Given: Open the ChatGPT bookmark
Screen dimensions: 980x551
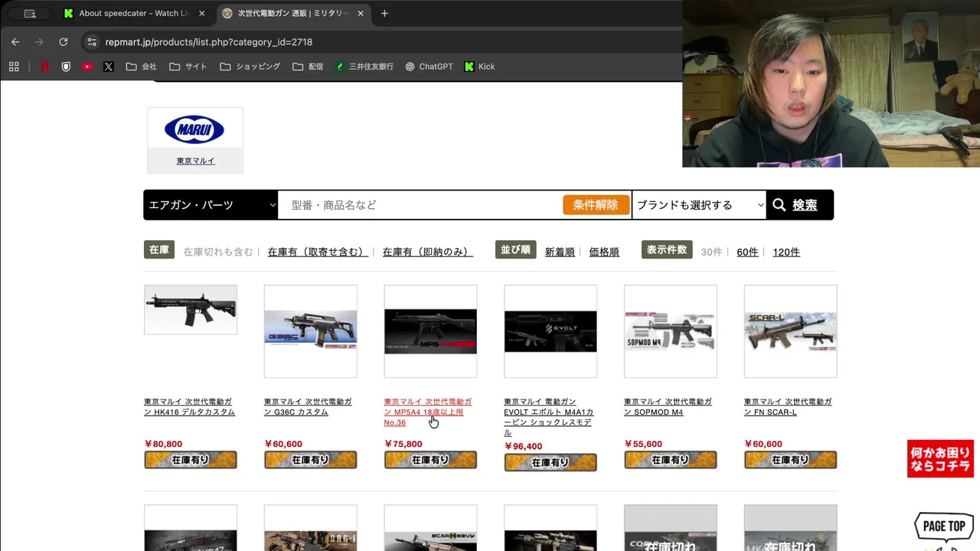Looking at the screenshot, I should click(430, 67).
